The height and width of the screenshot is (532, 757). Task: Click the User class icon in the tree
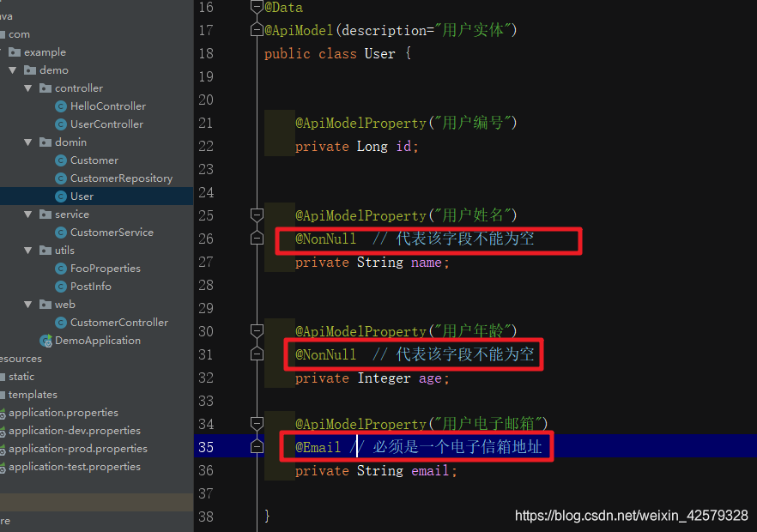[61, 196]
